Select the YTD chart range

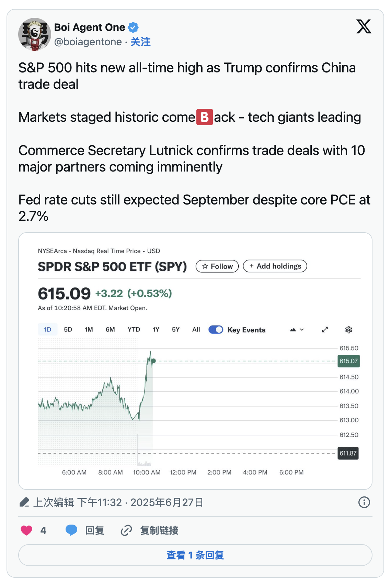click(x=134, y=330)
